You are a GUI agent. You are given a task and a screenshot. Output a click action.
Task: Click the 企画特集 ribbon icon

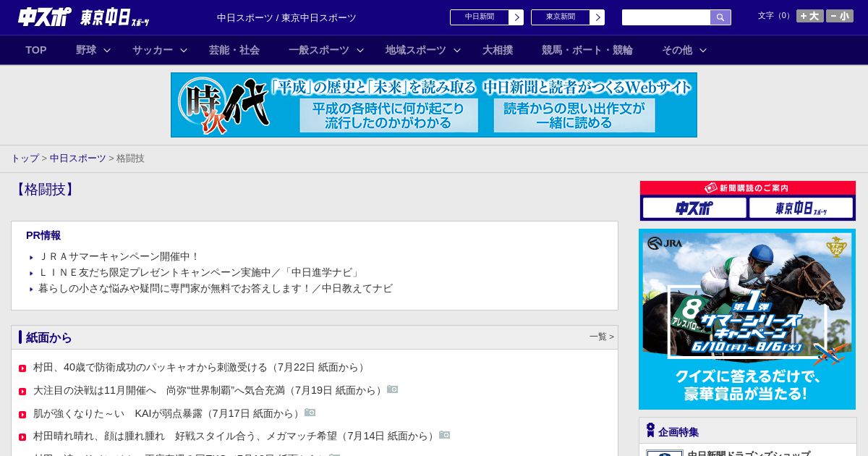650,431
